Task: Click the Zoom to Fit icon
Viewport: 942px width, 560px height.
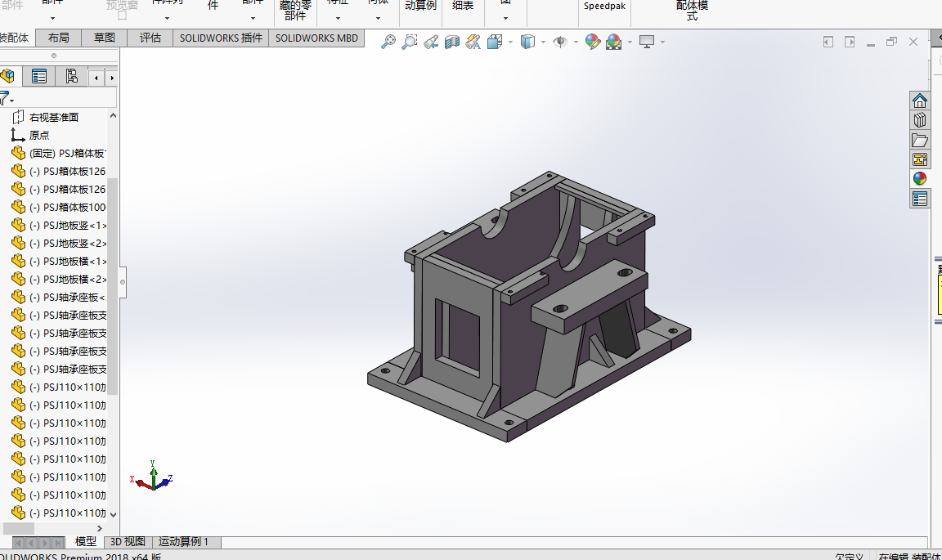Action: [388, 42]
